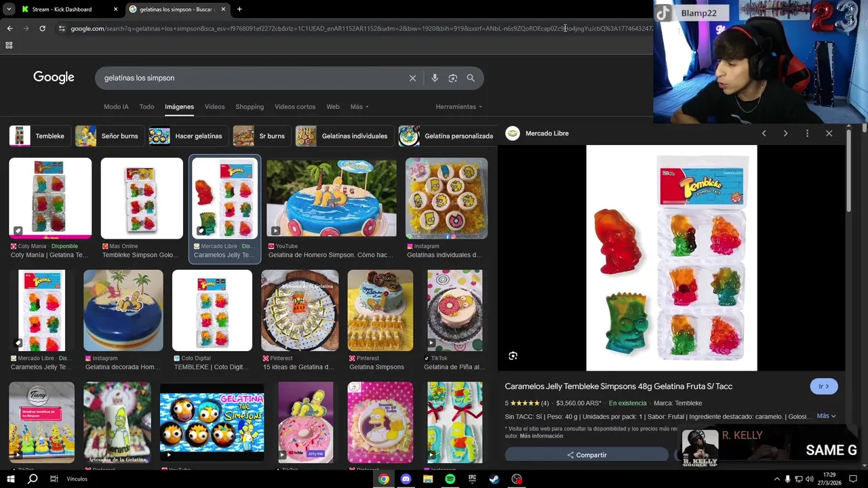The height and width of the screenshot is (488, 868).
Task: Filter by Hacer gelatinas chip
Action: pos(188,136)
